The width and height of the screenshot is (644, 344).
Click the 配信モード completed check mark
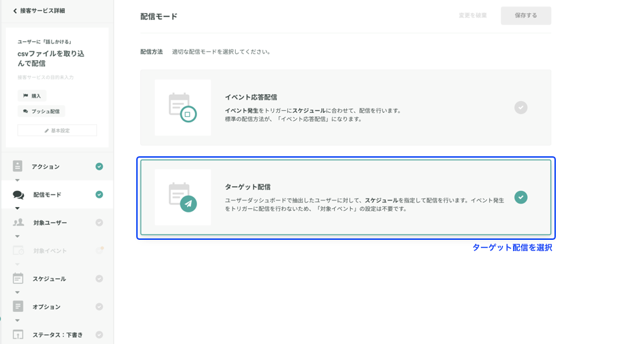pos(99,194)
